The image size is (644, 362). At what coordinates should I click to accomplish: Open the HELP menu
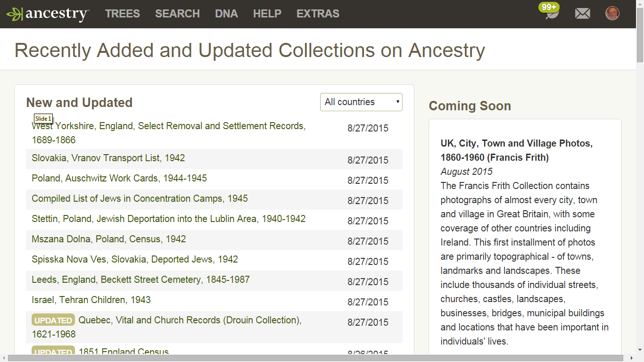267,14
